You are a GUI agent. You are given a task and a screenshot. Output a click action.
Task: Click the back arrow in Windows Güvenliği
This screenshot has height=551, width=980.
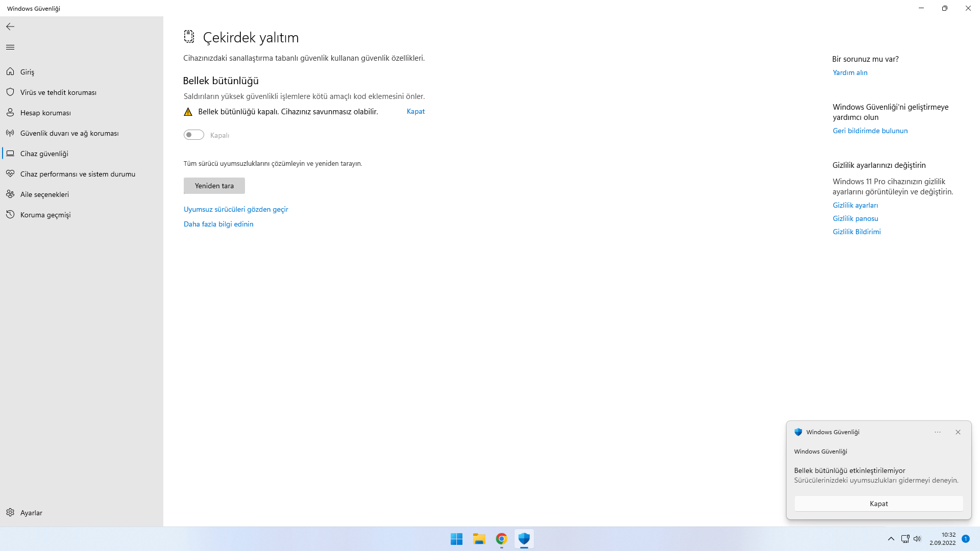pos(10,27)
